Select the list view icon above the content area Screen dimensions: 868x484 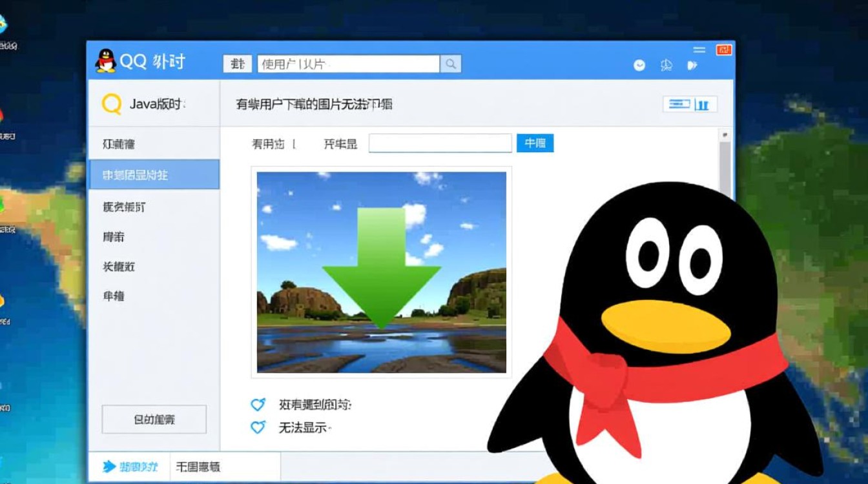679,103
